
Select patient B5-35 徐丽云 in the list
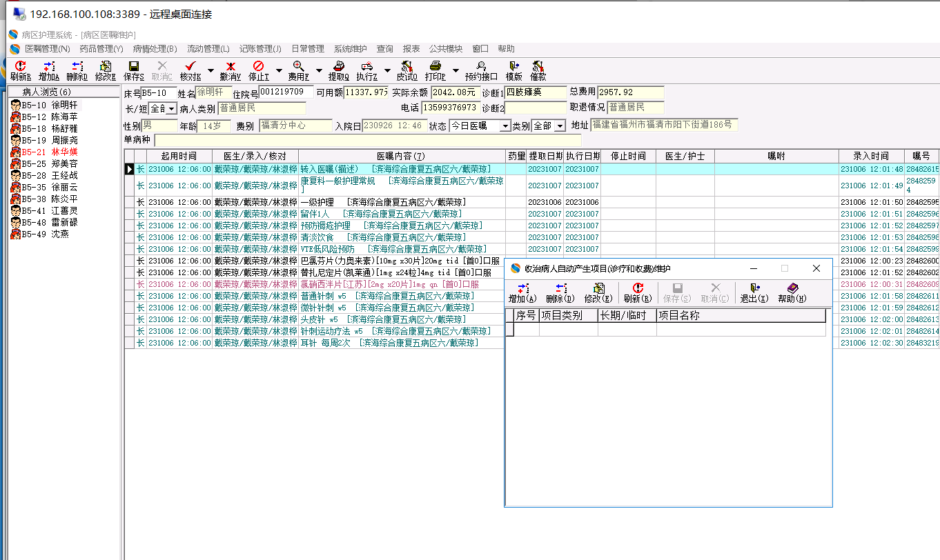point(50,188)
